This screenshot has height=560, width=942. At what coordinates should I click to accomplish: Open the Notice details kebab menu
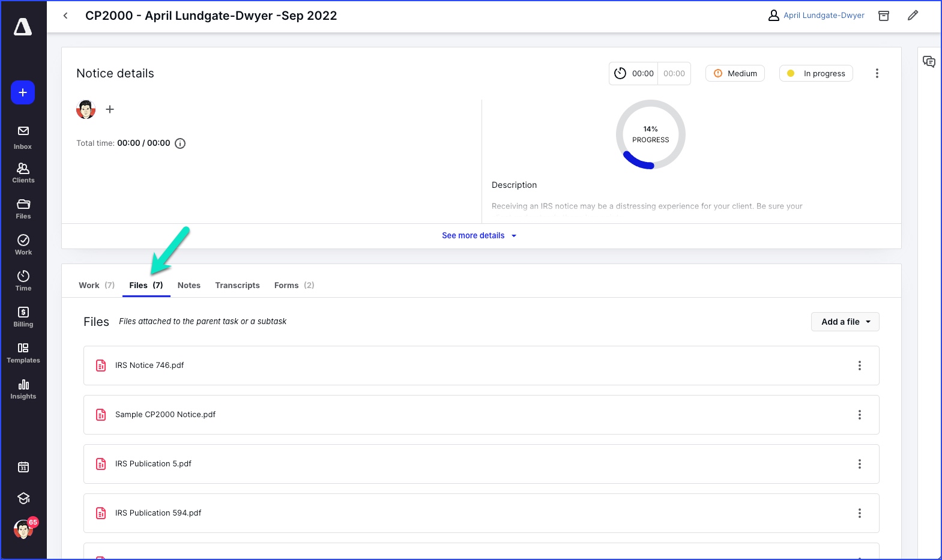coord(877,73)
